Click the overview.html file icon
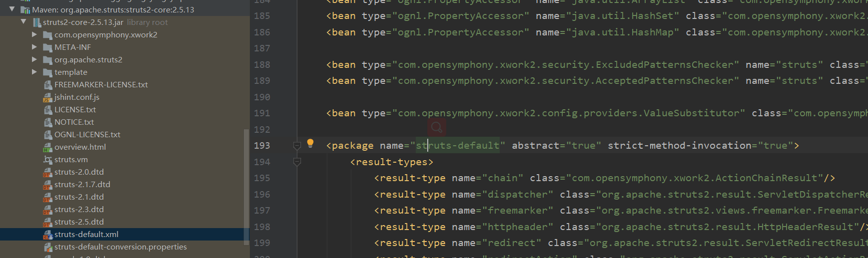868x258 pixels. click(x=47, y=147)
